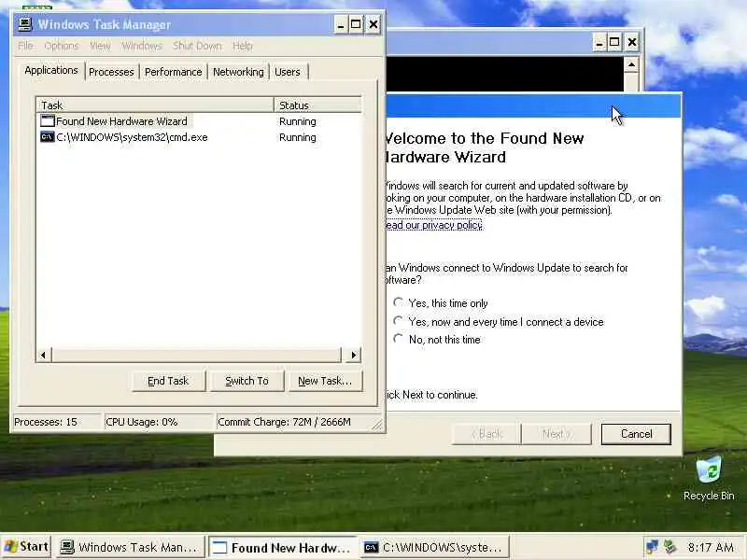This screenshot has width=747, height=560.
Task: Click the cmd window scroll up arrow
Action: pos(632,64)
